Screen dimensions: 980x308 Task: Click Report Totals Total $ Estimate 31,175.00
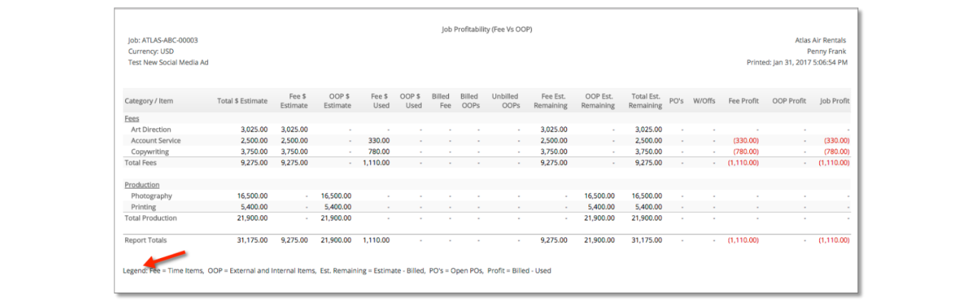coord(252,240)
